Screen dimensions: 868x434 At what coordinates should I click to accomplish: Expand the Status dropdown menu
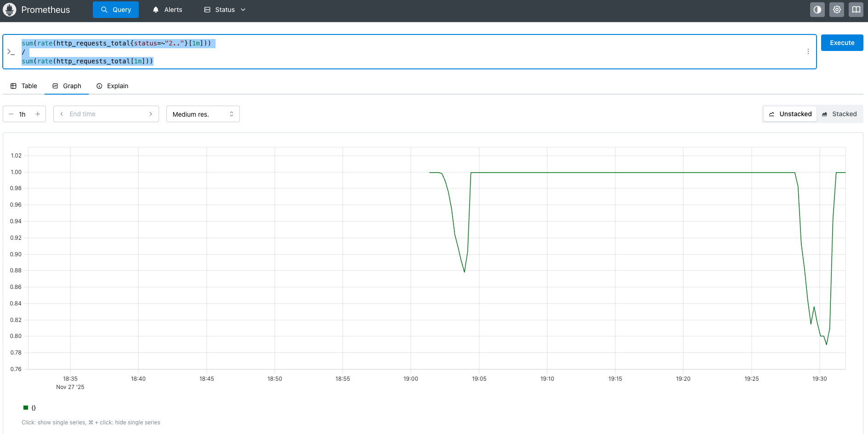pyautogui.click(x=225, y=10)
